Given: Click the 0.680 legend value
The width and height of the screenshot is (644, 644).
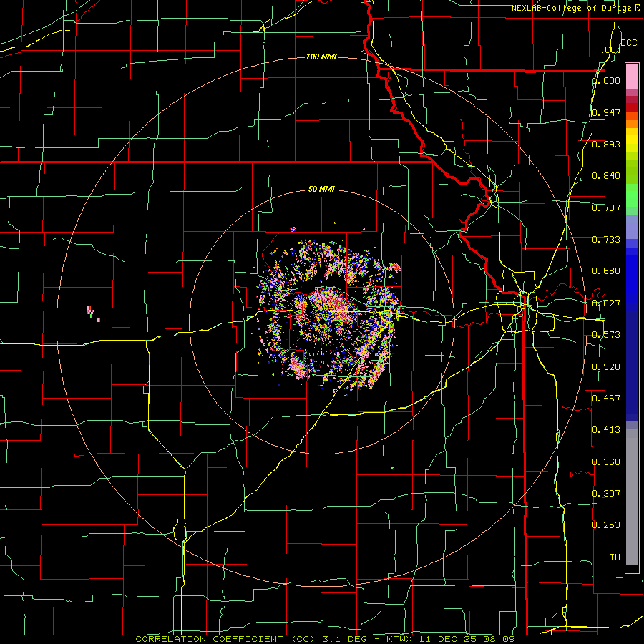Looking at the screenshot, I should [x=606, y=271].
